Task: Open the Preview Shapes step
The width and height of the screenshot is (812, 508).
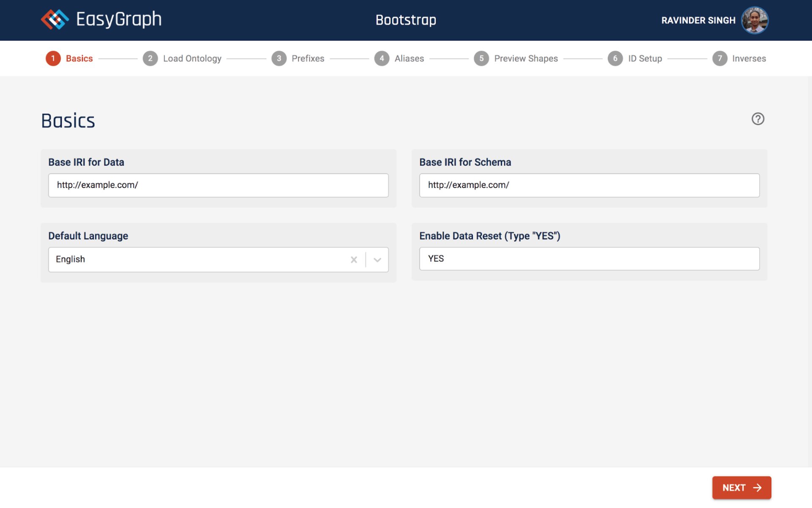Action: pos(526,58)
